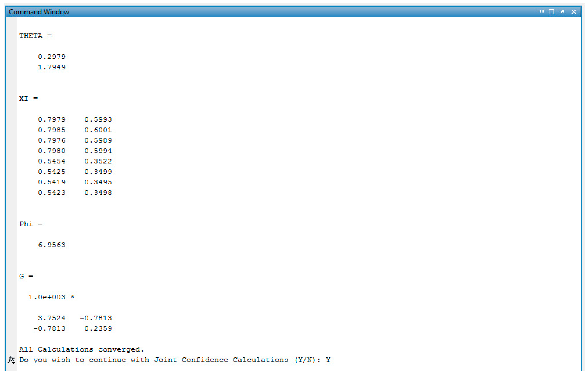Click THETA value 0.2979

coord(52,57)
